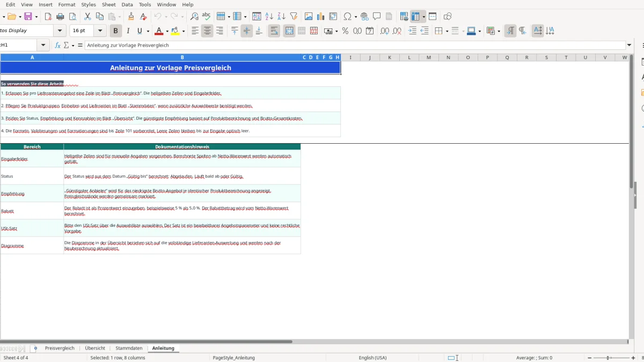Open the Function Wizard
Image resolution: width=644 pixels, height=362 pixels.
pos(58,46)
